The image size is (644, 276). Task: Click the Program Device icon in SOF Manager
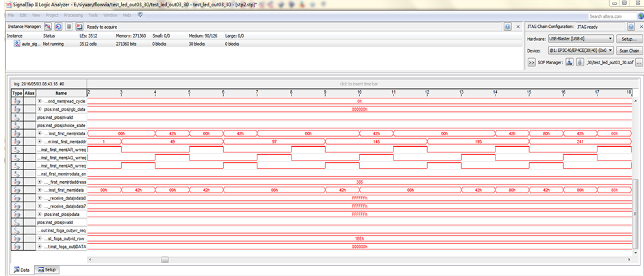(x=569, y=62)
